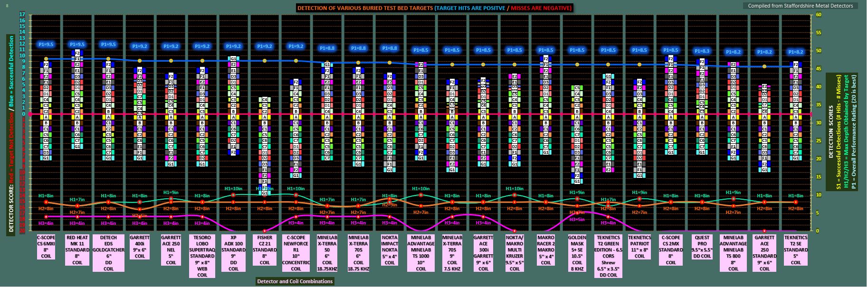Click the H3=5in label in the GOLDEN MASK column
Image resolution: width=868 pixels, height=287 pixels.
pos(577,219)
